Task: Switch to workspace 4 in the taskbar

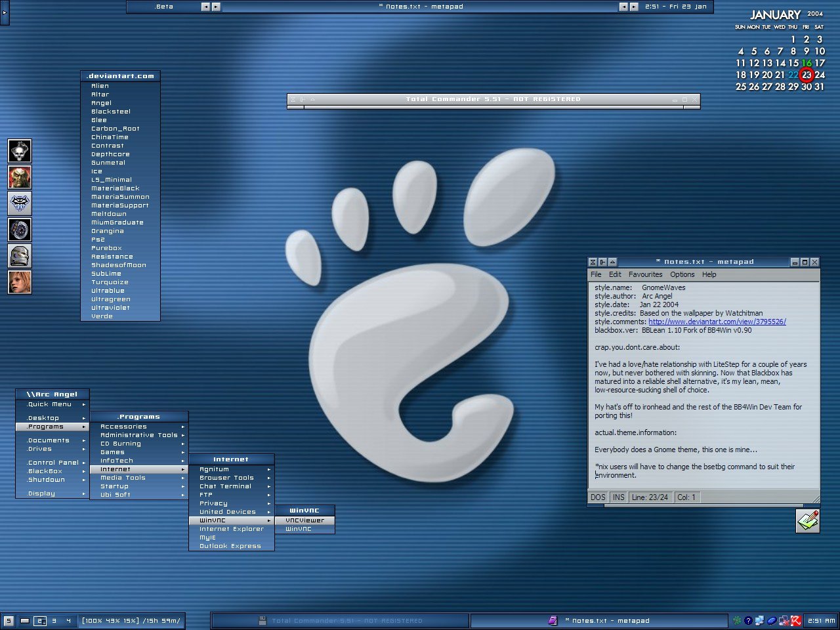Action: 68,620
